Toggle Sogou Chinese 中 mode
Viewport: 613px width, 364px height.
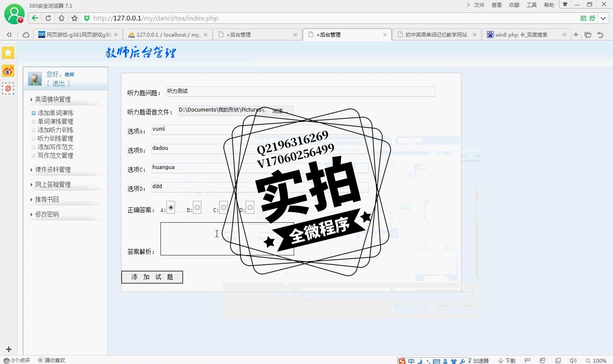[411, 361]
